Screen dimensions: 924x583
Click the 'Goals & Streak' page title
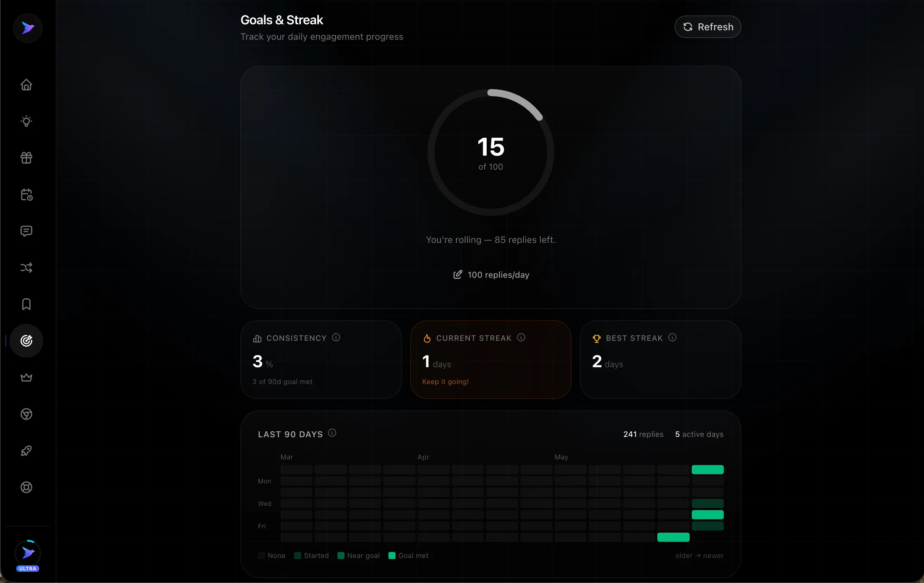click(x=281, y=20)
